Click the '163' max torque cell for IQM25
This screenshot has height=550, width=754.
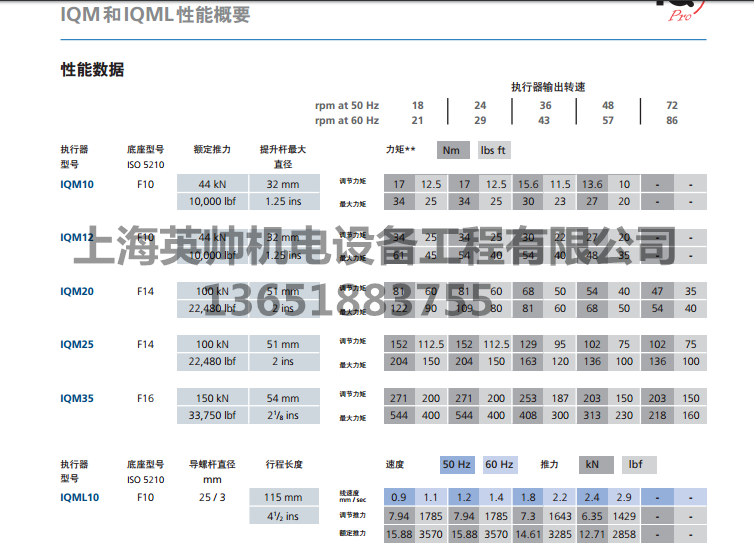click(528, 362)
